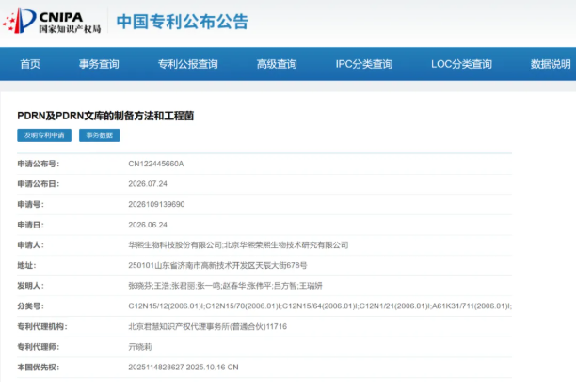Click the 国家知识产权局 text under the logo
Image resolution: width=576 pixels, height=392 pixels.
(x=70, y=29)
